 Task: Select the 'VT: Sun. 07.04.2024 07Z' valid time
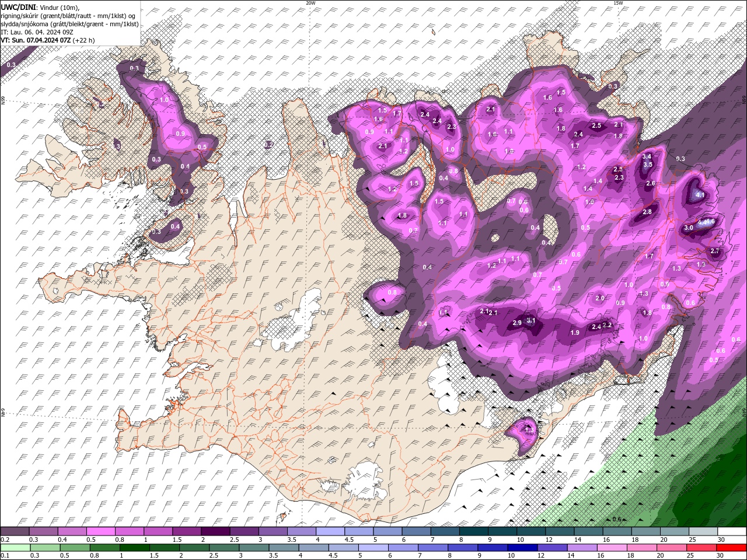36,40
